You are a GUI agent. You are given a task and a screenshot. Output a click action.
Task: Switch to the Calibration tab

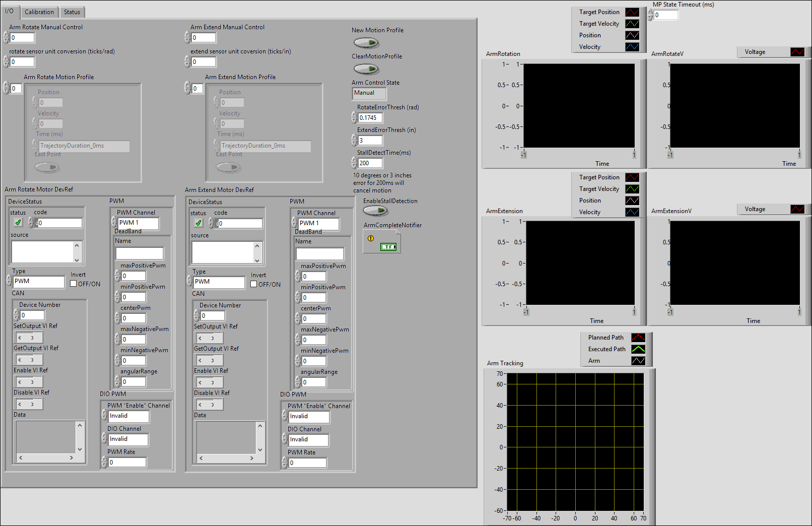[x=39, y=12]
